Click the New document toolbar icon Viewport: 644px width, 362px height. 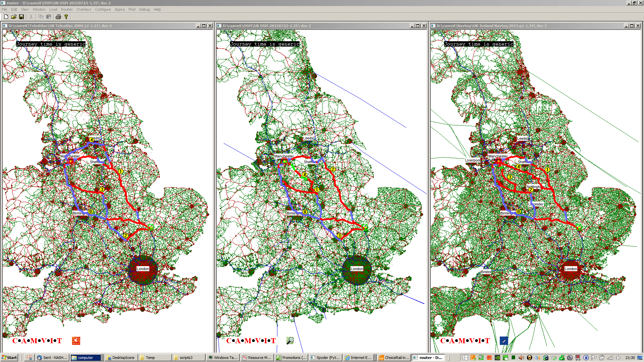click(x=6, y=17)
